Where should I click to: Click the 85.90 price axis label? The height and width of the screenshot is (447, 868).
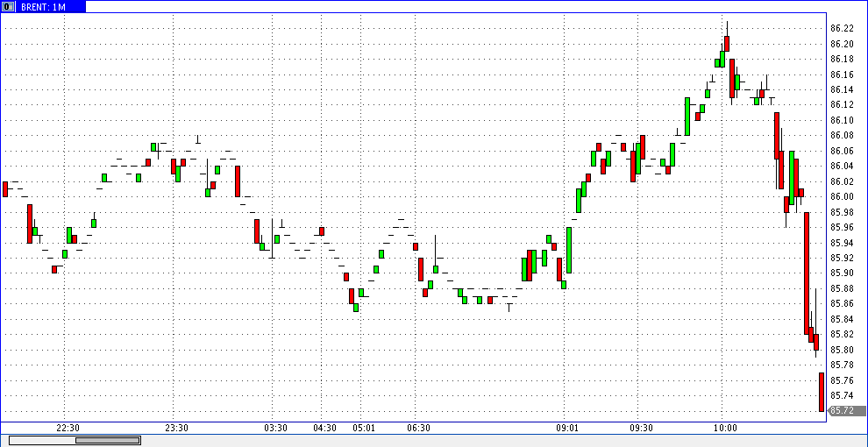(x=842, y=273)
